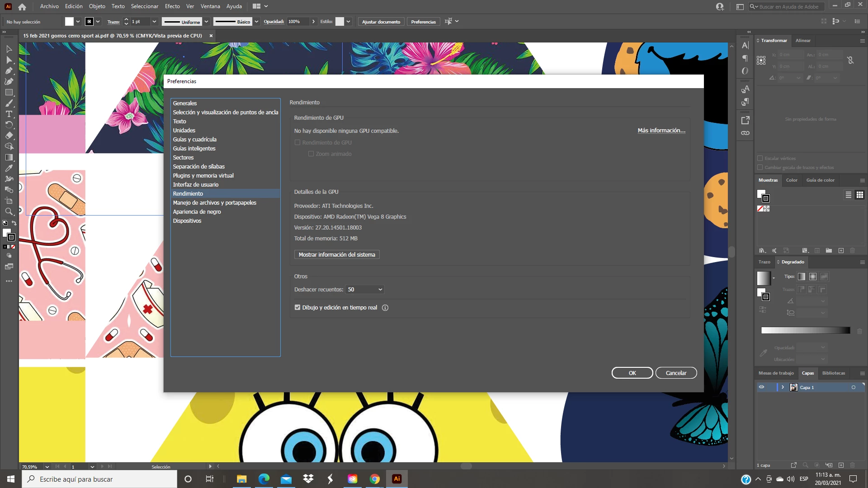Screen dimensions: 868x488
Task: Open the Más información link
Action: point(661,131)
